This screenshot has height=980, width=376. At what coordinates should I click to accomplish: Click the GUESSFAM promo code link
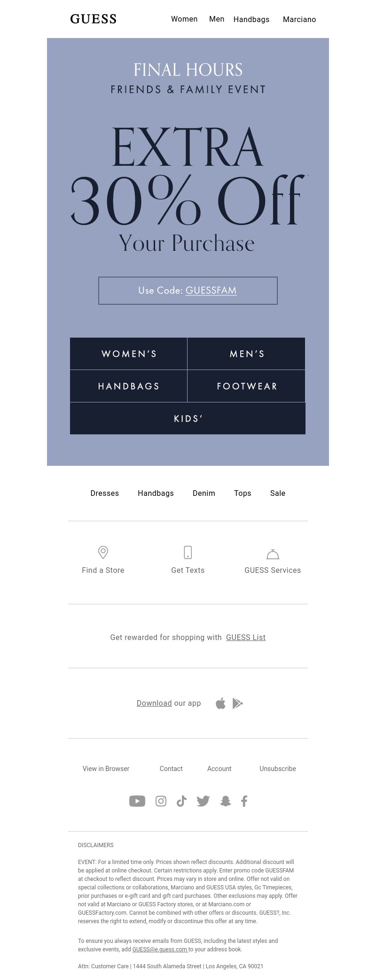tap(211, 290)
